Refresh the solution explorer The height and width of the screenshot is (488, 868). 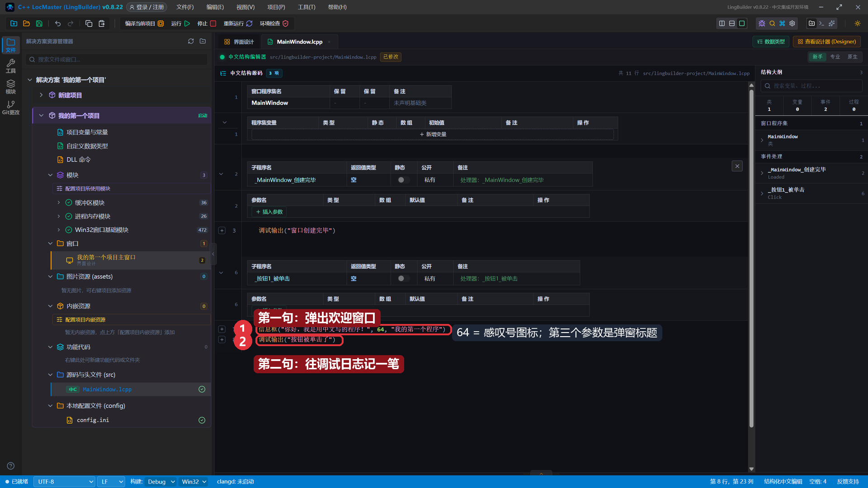pos(191,41)
